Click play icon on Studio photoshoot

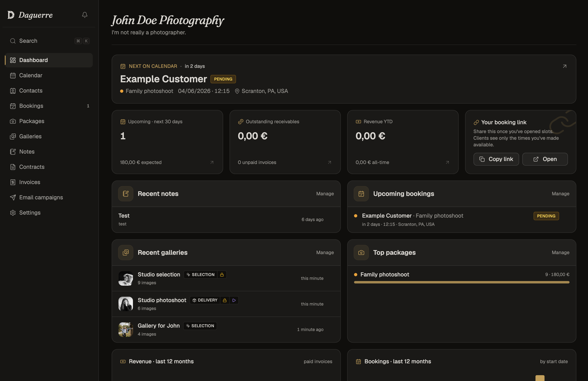(x=234, y=300)
